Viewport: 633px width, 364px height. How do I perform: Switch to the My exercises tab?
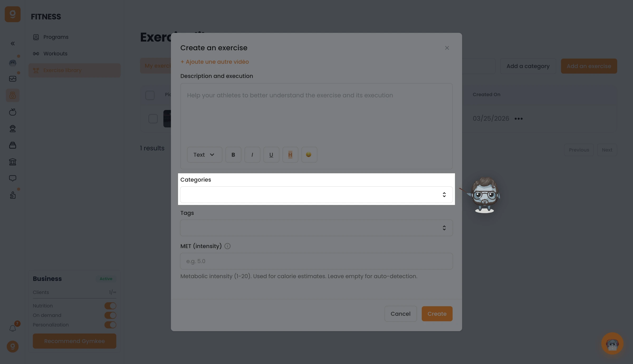coord(156,66)
